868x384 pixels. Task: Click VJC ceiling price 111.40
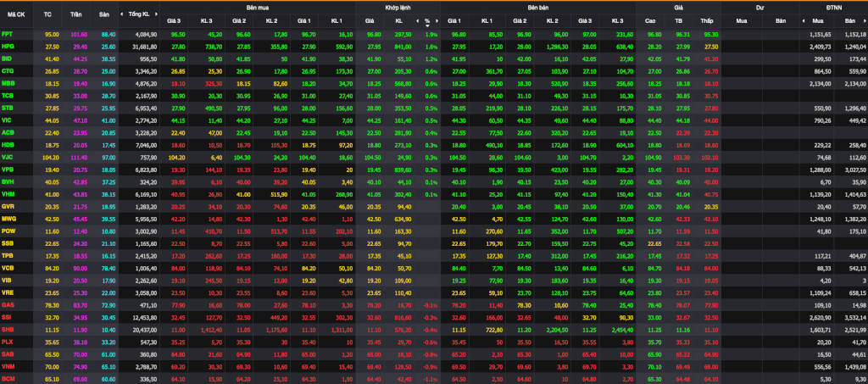[x=79, y=157]
